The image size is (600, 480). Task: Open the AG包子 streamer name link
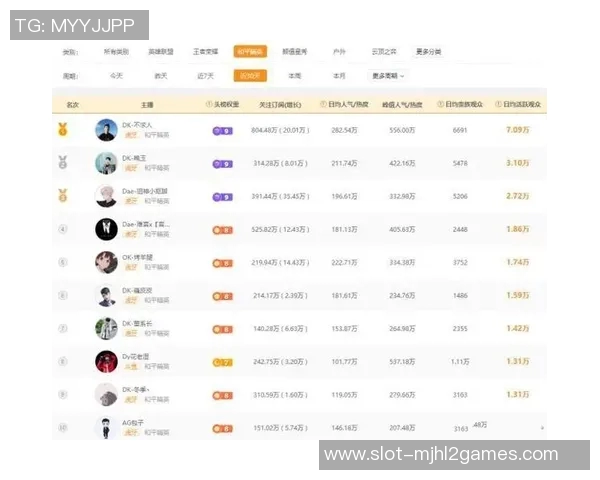coord(133,423)
